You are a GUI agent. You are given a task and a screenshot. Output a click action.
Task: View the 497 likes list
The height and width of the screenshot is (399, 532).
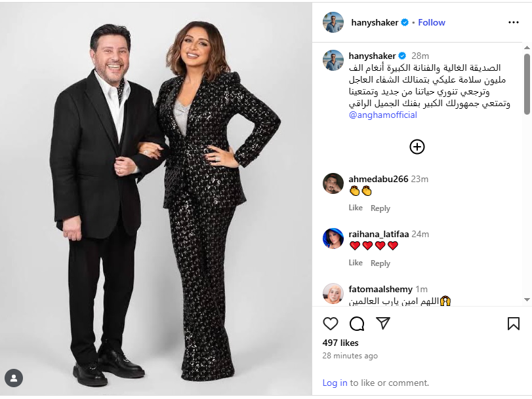pyautogui.click(x=340, y=343)
